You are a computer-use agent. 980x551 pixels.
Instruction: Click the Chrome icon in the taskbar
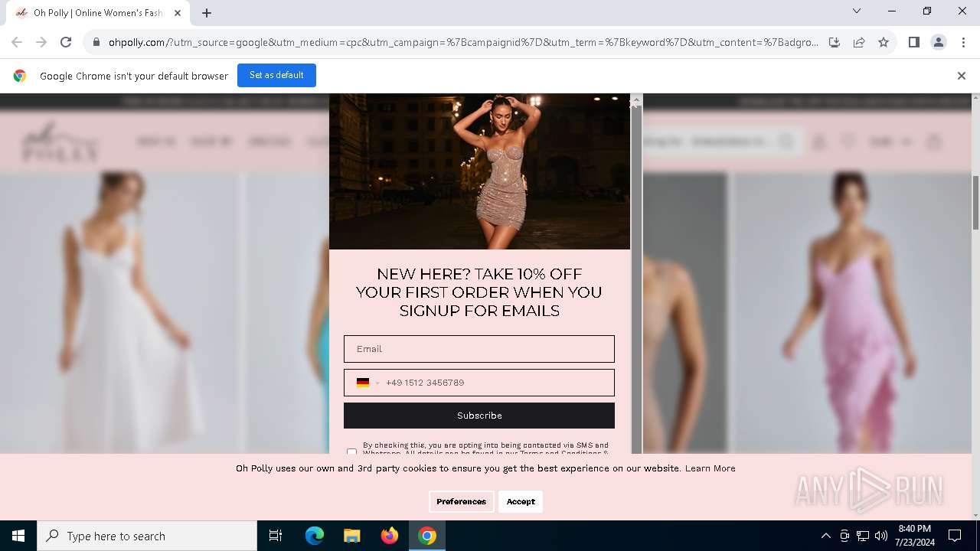coord(427,536)
